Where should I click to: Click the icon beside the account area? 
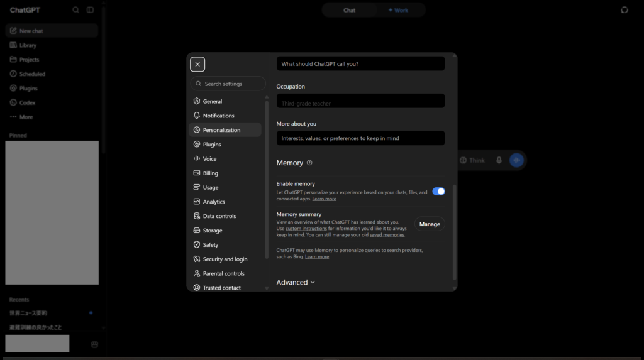click(x=94, y=344)
